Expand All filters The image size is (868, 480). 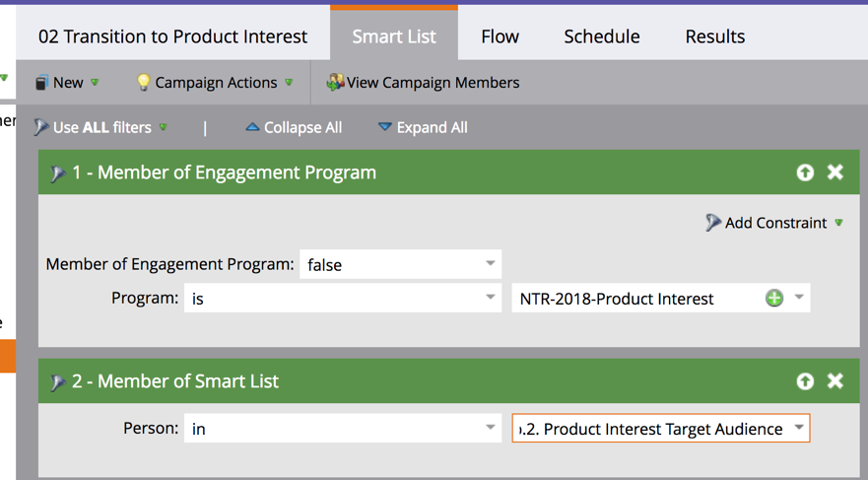pos(423,127)
